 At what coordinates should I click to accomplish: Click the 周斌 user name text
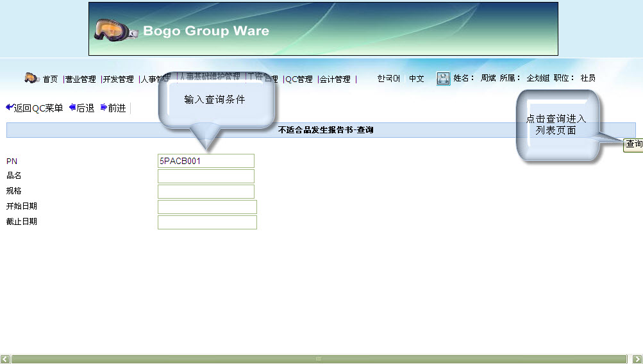pos(488,78)
